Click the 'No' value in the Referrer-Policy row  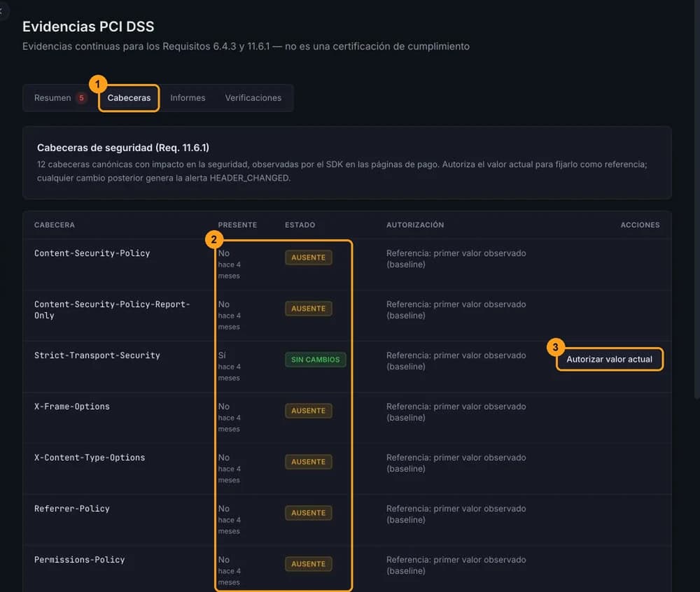click(x=224, y=509)
